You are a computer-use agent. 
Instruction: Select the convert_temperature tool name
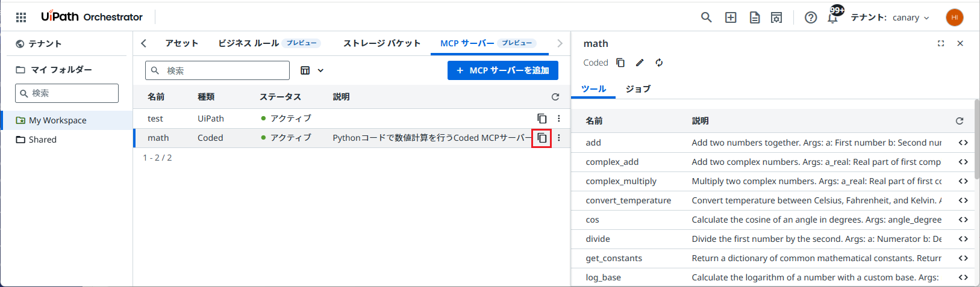pyautogui.click(x=628, y=200)
